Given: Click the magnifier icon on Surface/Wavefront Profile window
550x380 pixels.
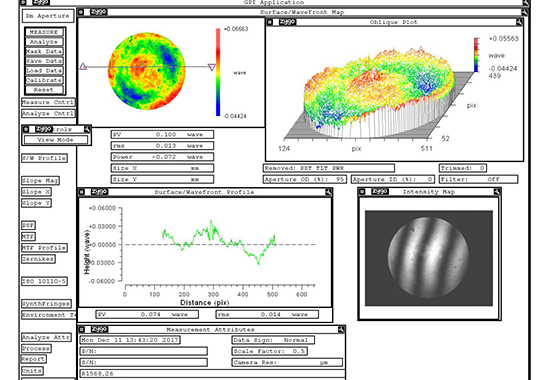Looking at the screenshot, I should [328, 192].
